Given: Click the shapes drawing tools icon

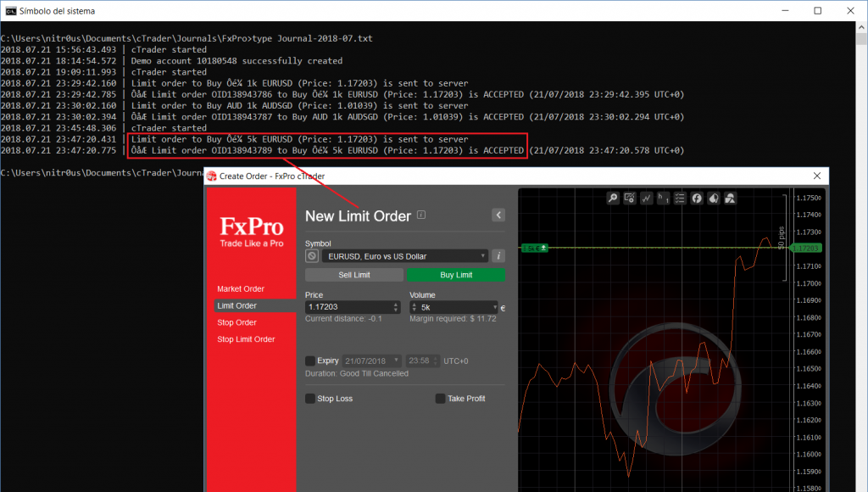Looking at the screenshot, I should coord(730,198).
